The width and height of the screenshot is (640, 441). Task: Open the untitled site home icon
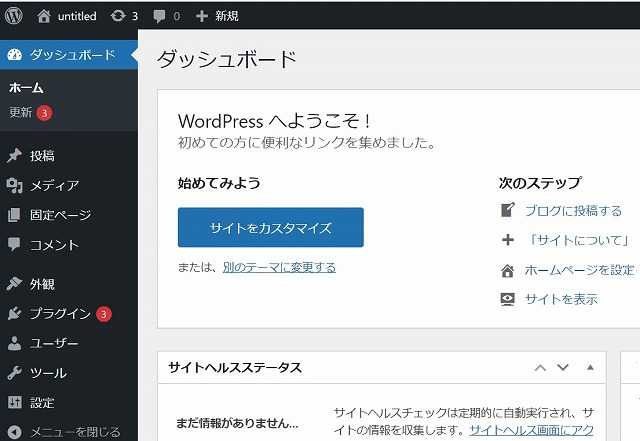pyautogui.click(x=43, y=16)
